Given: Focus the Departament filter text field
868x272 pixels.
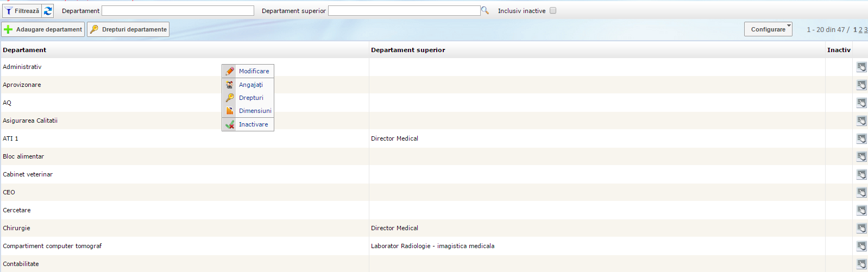Looking at the screenshot, I should pos(178,11).
